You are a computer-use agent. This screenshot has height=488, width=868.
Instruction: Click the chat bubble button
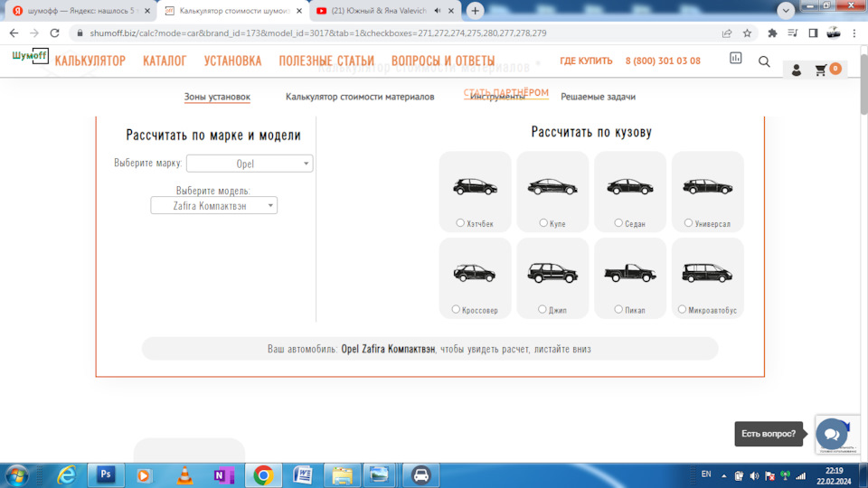pyautogui.click(x=831, y=434)
